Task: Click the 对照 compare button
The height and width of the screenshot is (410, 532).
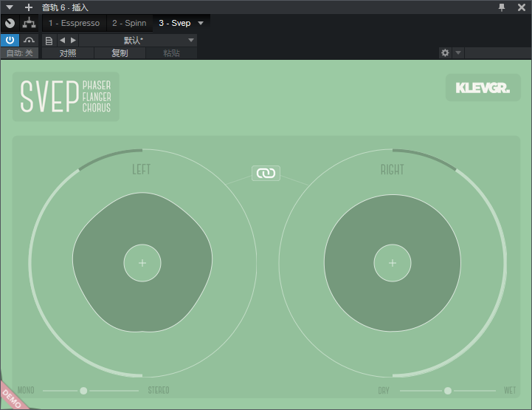Action: coord(68,53)
